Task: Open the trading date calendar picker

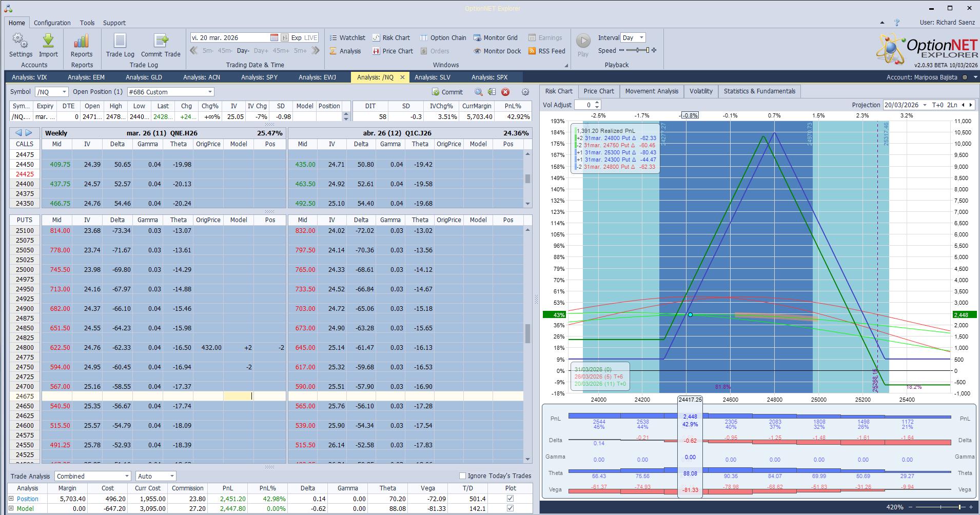Action: 274,37
